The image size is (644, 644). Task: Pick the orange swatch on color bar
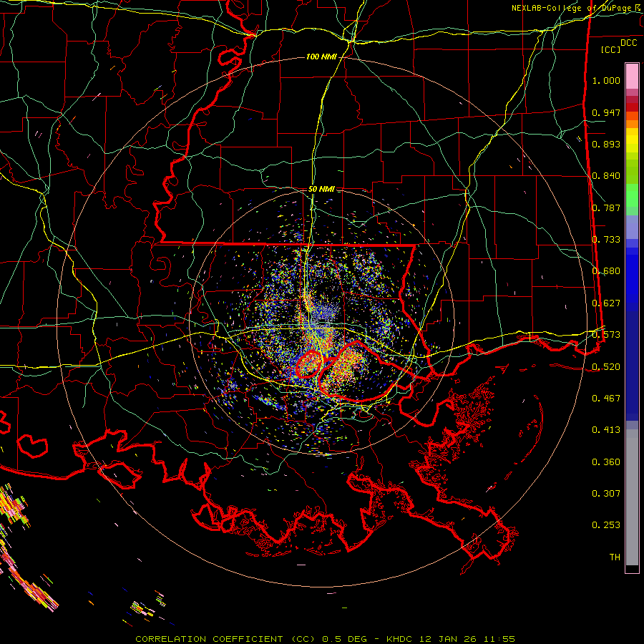(x=632, y=124)
